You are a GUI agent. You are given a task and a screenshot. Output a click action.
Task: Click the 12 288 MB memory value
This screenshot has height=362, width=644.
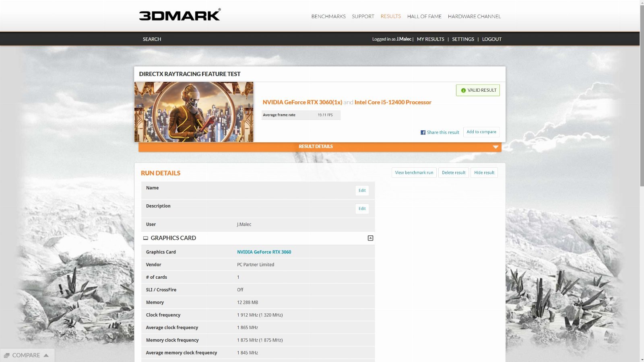[248, 302]
